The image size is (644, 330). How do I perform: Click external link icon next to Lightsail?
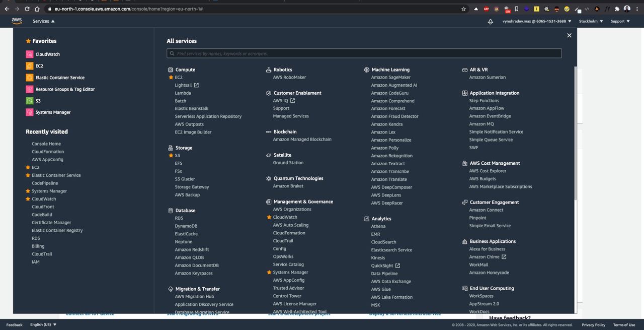coord(196,85)
